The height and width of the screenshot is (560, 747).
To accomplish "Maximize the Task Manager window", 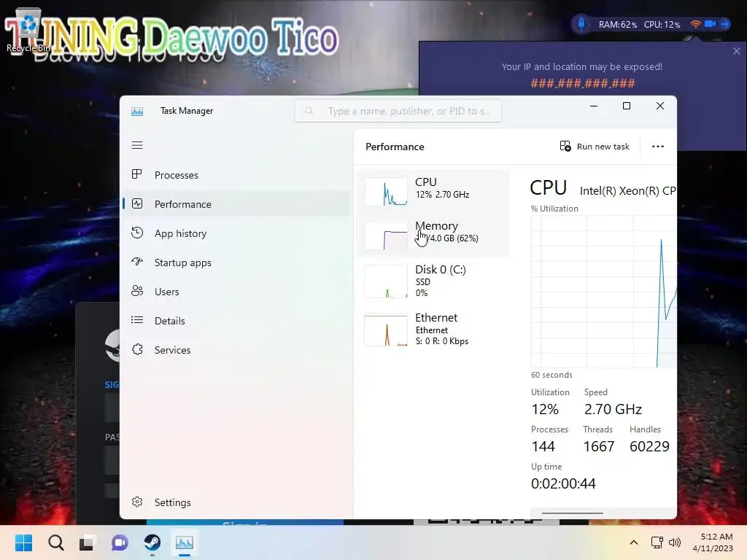I will point(627,106).
